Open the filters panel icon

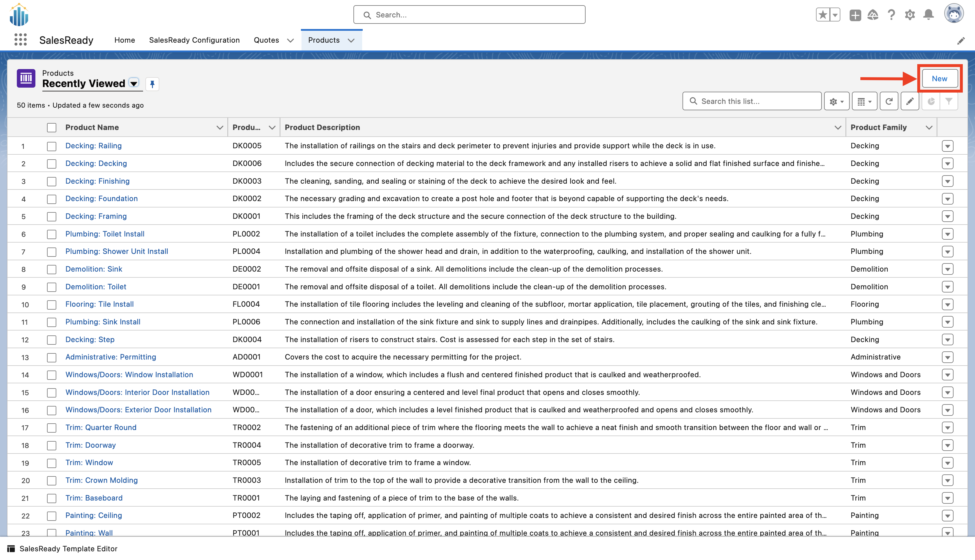click(949, 101)
